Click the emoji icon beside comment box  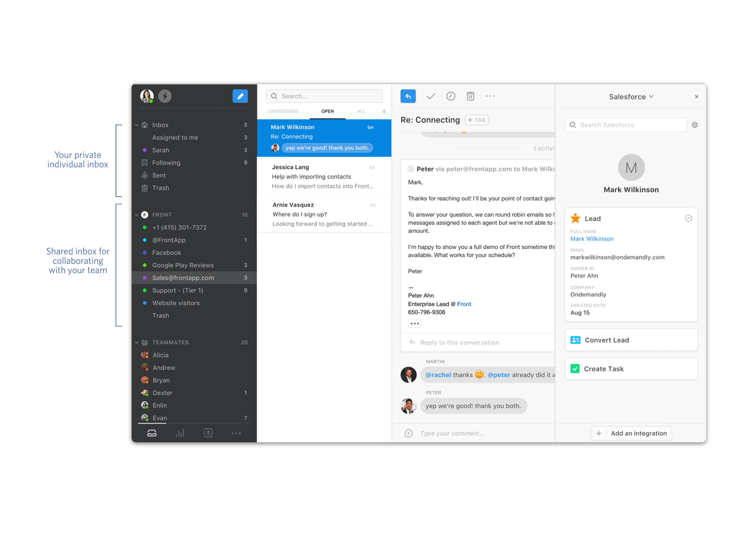click(409, 433)
